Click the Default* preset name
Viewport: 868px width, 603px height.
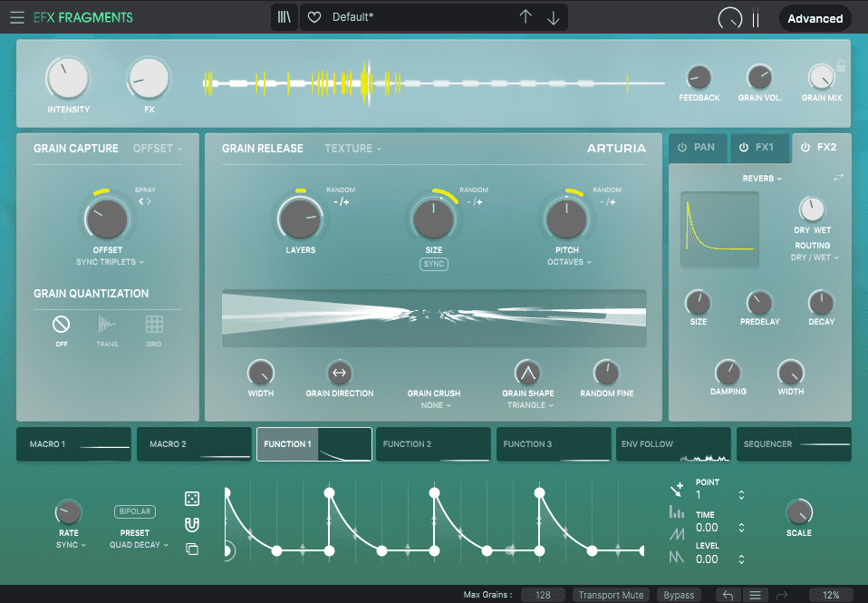[x=352, y=17]
